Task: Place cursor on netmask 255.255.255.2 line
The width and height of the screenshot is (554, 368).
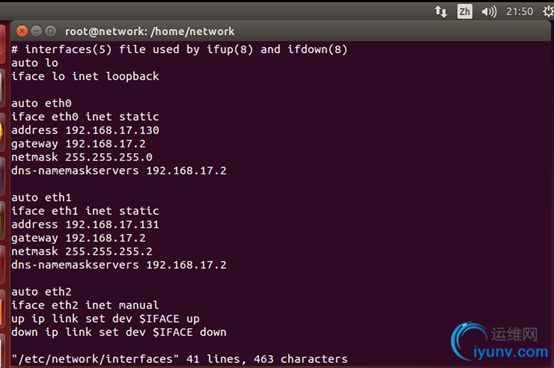Action: click(82, 251)
